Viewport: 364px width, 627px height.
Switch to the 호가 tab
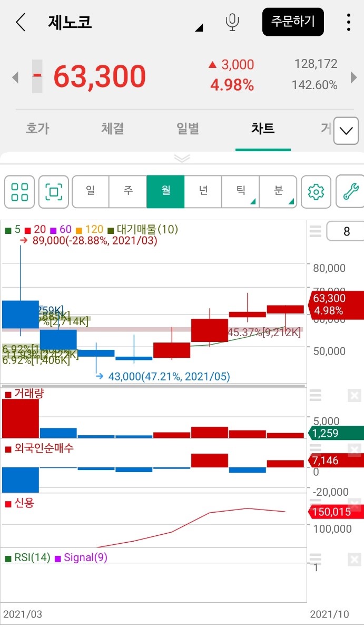[37, 129]
